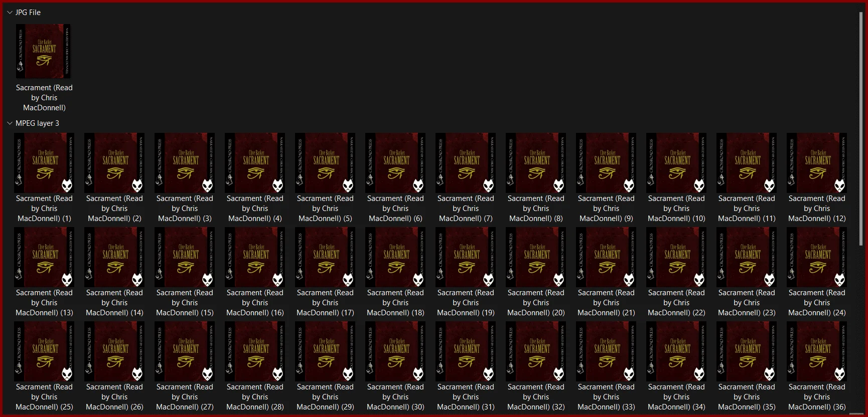Select MP3 file Sacrament (20) icon
The height and width of the screenshot is (417, 868).
536,257
